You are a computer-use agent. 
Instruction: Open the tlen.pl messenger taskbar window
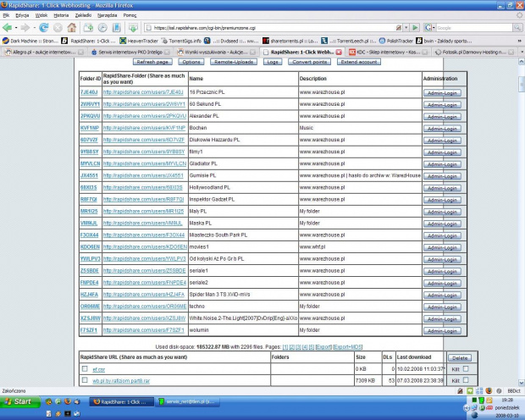(x=187, y=401)
